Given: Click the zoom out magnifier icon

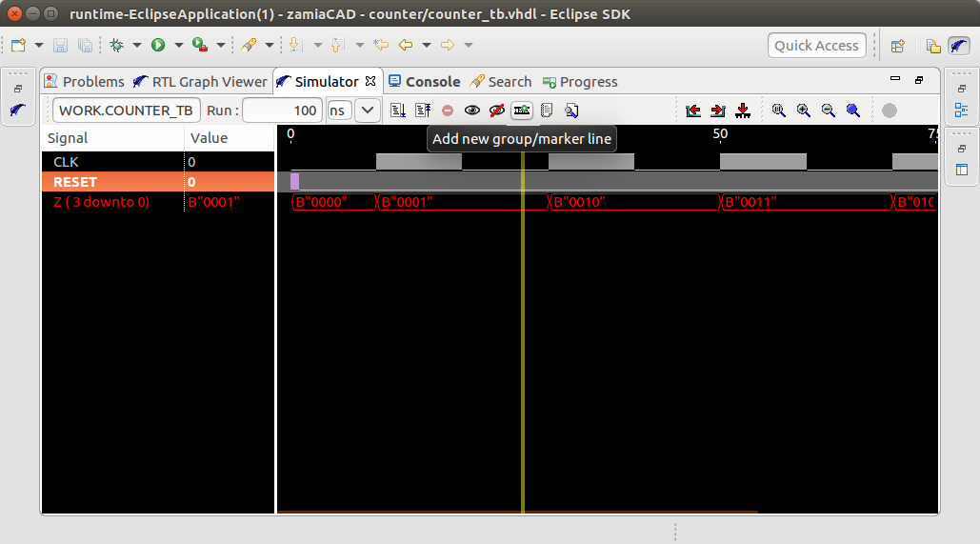Looking at the screenshot, I should pos(829,111).
